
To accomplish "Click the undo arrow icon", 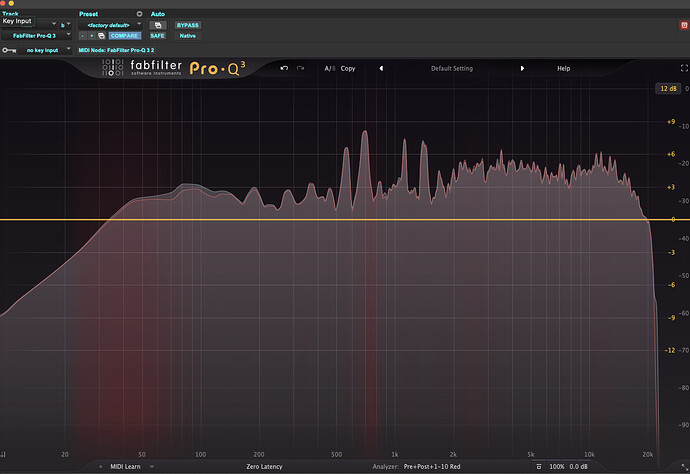I will tap(284, 68).
